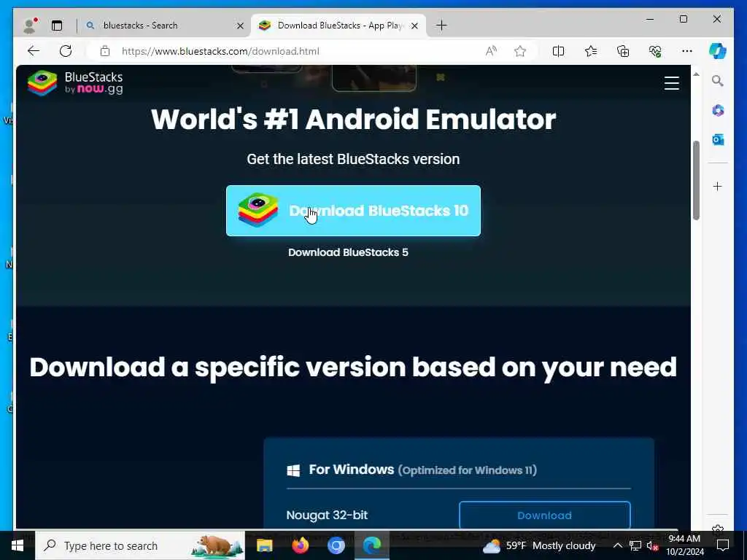Viewport: 747px width, 560px height.
Task: Show hidden system tray icons
Action: click(x=617, y=545)
